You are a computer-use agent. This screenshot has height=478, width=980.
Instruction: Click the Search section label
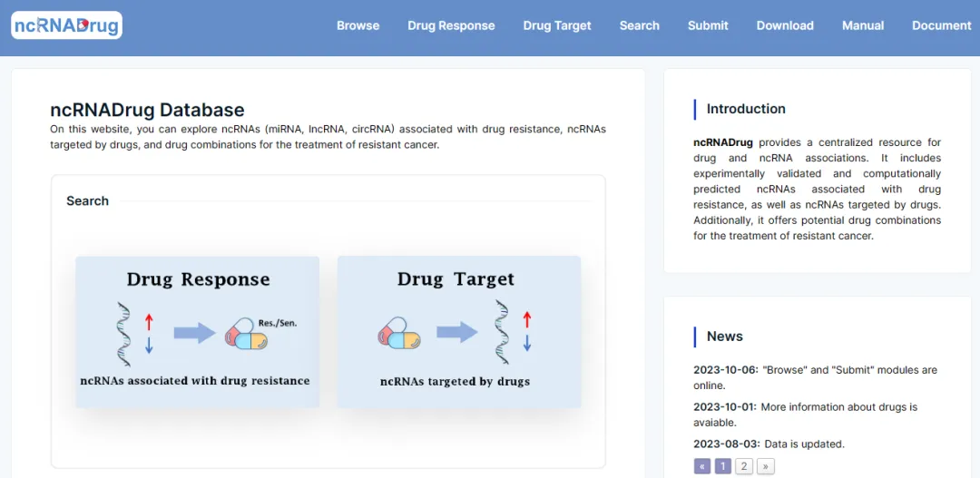click(87, 200)
